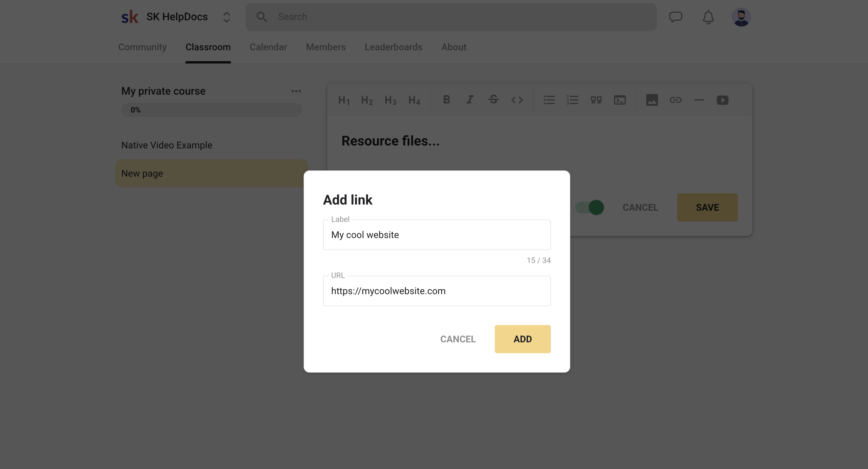Image resolution: width=868 pixels, height=469 pixels.
Task: Insert an image into the page
Action: pos(652,100)
